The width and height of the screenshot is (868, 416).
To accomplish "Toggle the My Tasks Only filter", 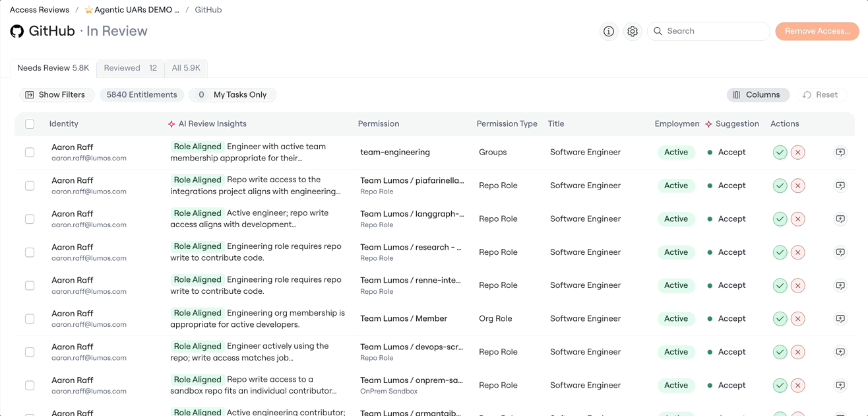I will (x=232, y=95).
